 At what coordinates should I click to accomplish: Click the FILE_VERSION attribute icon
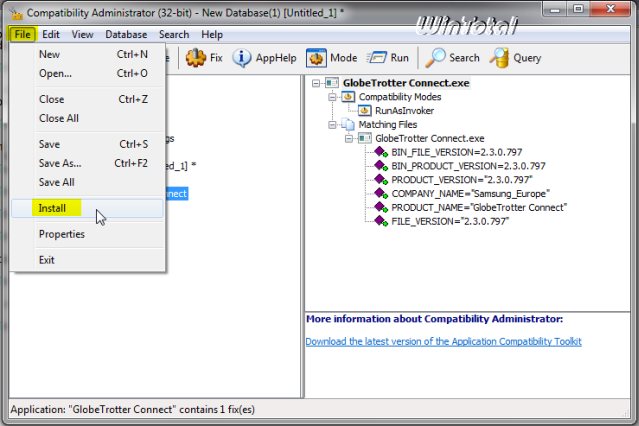[x=381, y=222]
